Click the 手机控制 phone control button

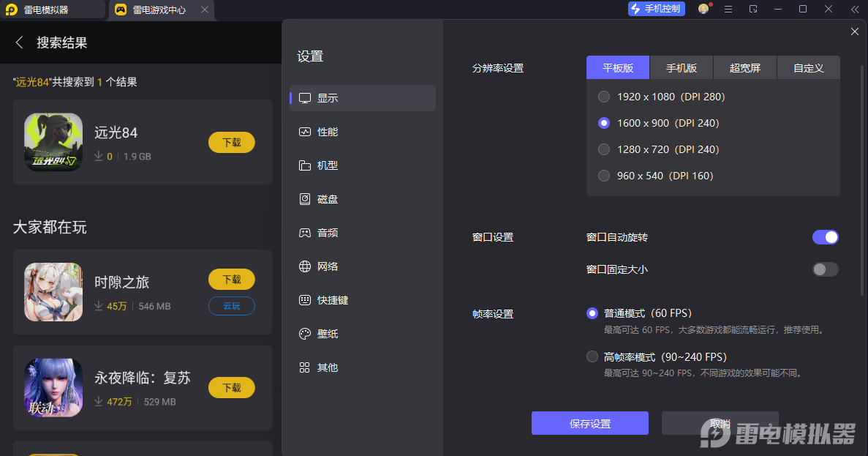coord(657,9)
